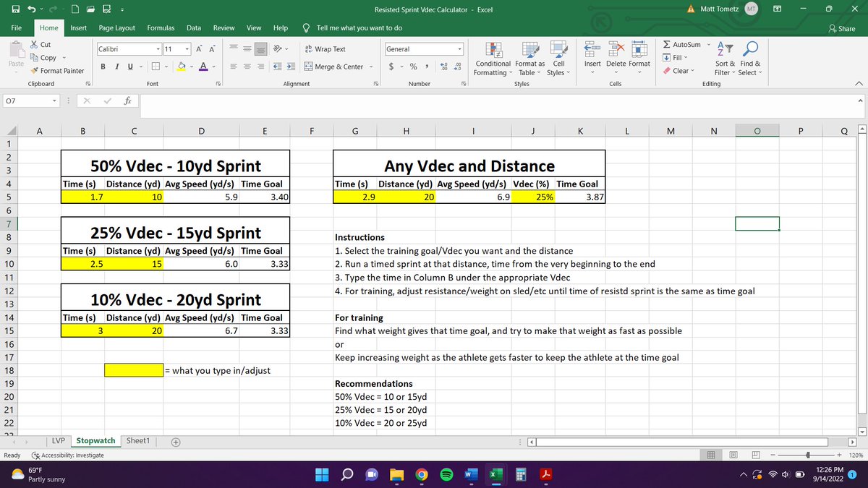Screen dimensions: 868x488
Task: Open the LVP sheet tab
Action: pyautogui.click(x=59, y=440)
